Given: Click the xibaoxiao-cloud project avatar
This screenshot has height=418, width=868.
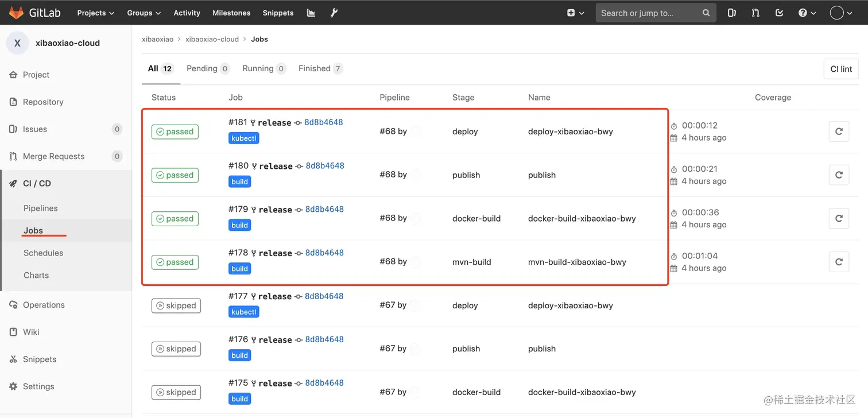Looking at the screenshot, I should [x=17, y=43].
